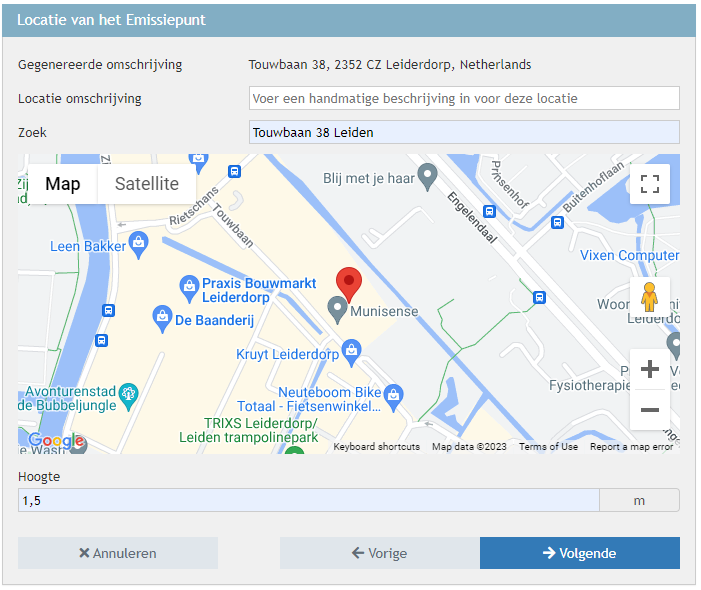
Task: Click the Locatie omschrijving input field
Action: tap(464, 98)
